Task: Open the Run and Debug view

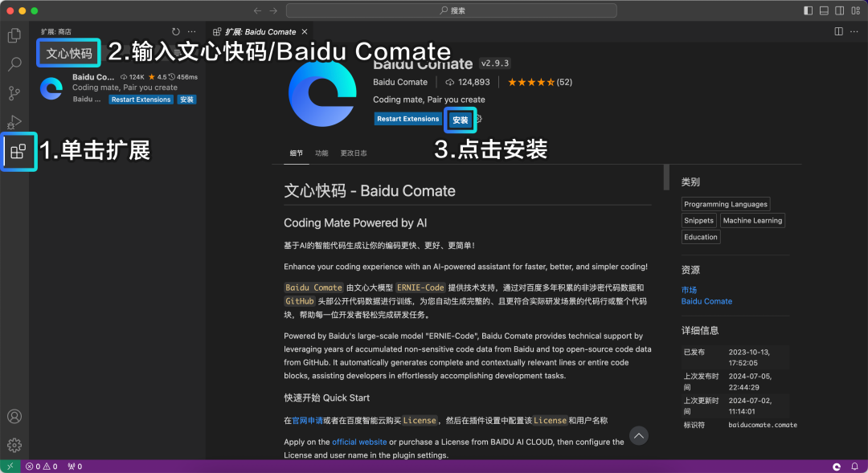Action: pyautogui.click(x=14, y=122)
